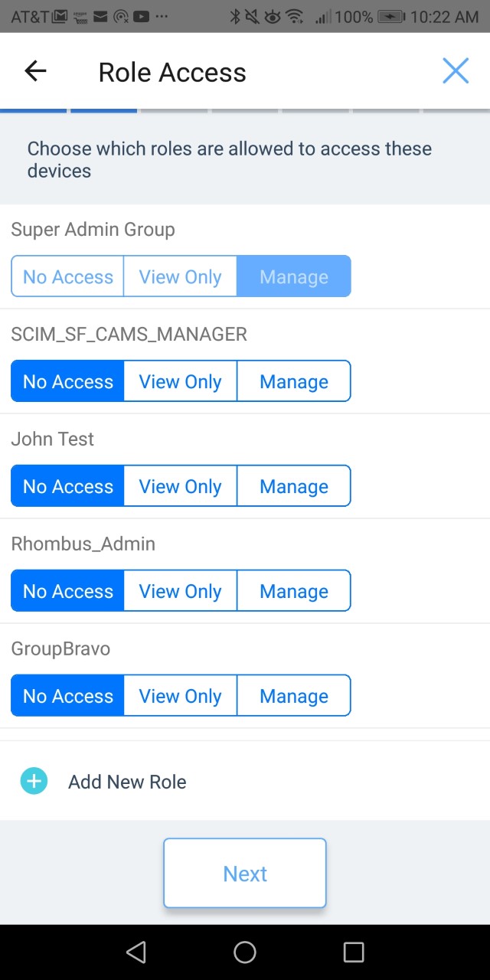The image size is (490, 980).
Task: Set GroupBravo to View Only
Action: (180, 696)
